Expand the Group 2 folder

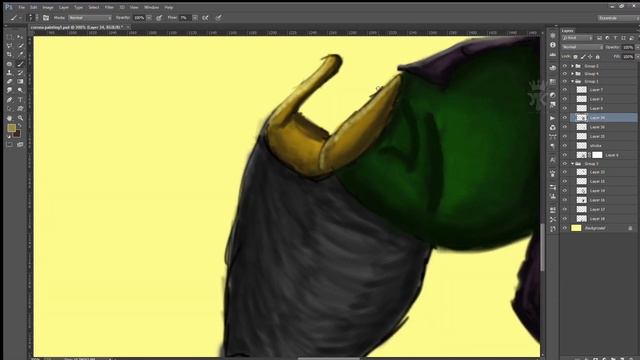pos(572,66)
